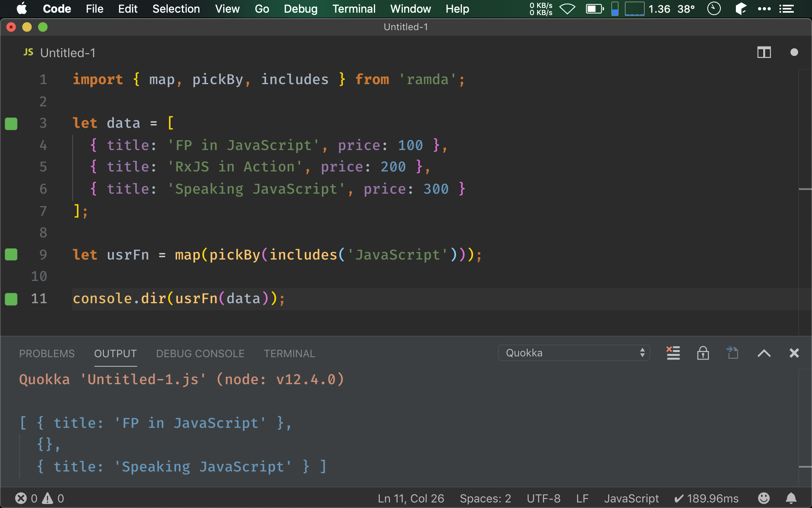812x508 pixels.
Task: Click the pickBy call on line 9
Action: (234, 255)
